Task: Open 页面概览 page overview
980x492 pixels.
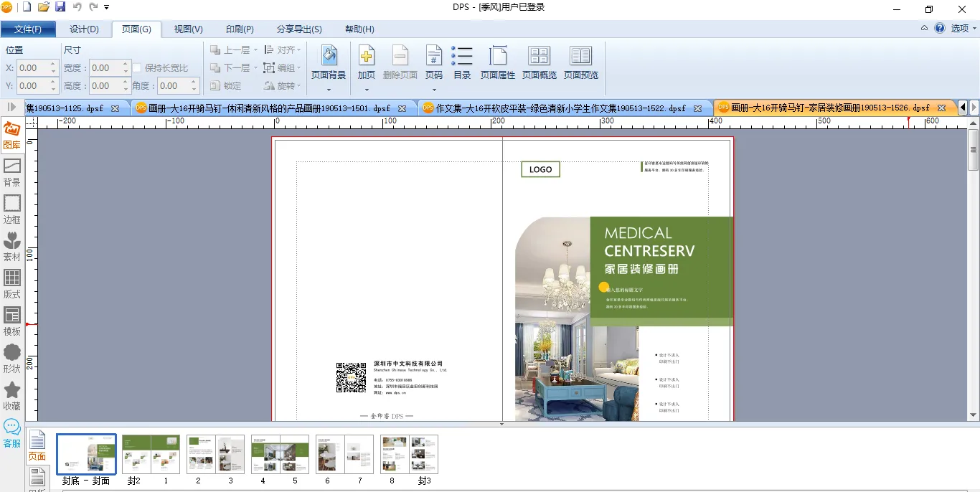Action: coord(539,63)
